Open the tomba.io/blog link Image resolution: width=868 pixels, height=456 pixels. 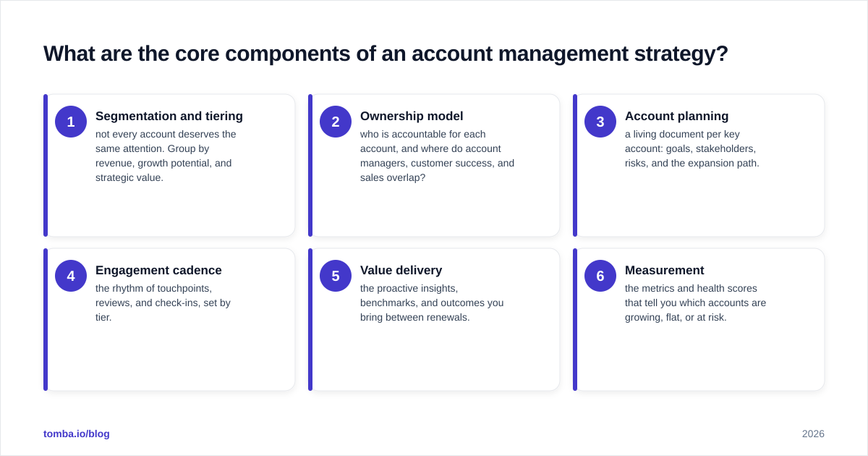click(x=77, y=434)
